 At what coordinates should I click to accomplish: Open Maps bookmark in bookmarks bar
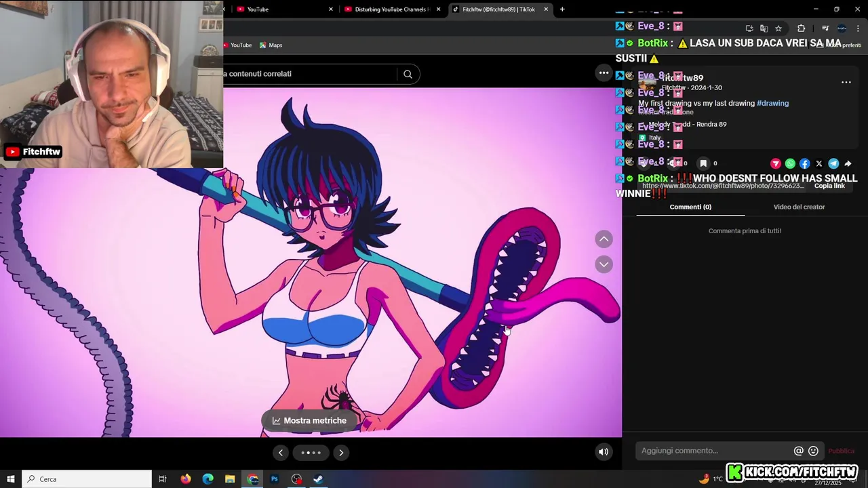point(271,45)
